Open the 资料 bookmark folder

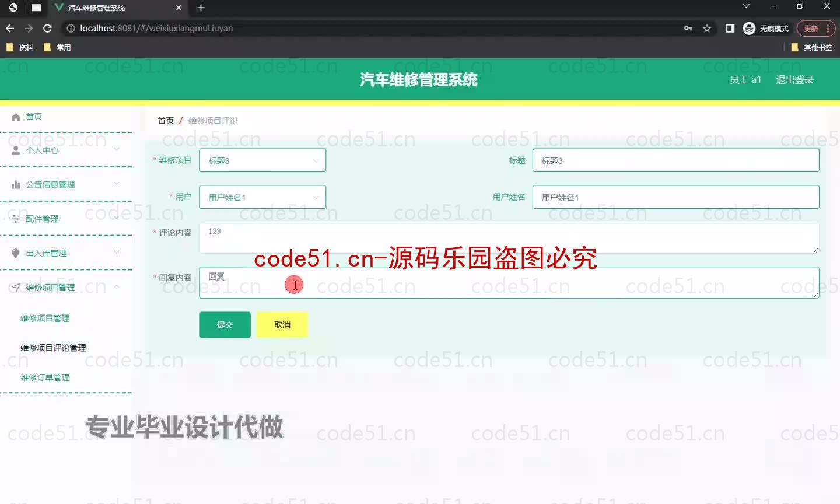19,47
